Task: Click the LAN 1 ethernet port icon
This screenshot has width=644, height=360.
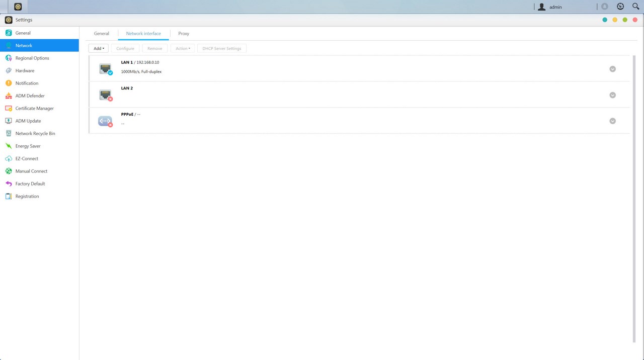Action: click(x=105, y=69)
